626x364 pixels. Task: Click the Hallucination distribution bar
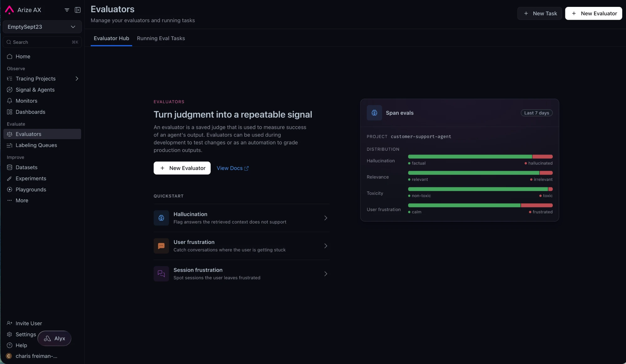click(x=480, y=157)
